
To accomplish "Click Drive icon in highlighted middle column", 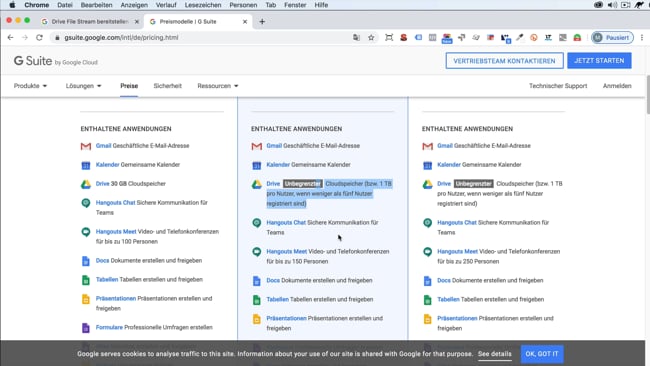I will pyautogui.click(x=257, y=184).
